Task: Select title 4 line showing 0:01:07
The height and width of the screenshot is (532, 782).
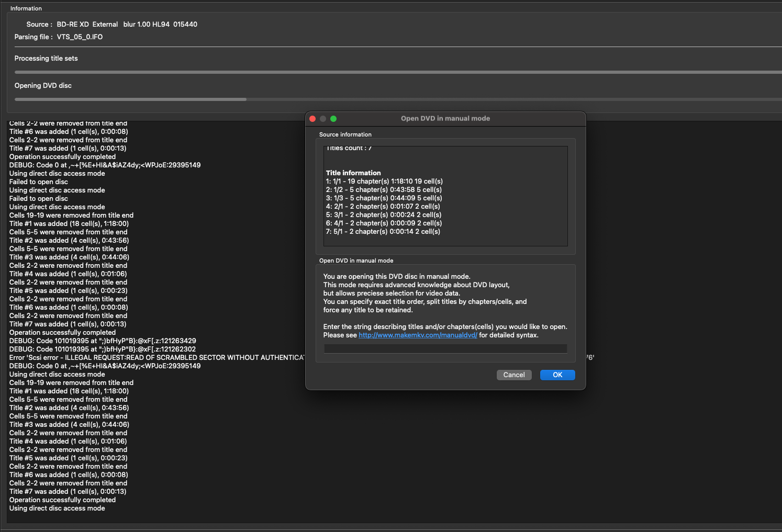Action: coord(383,207)
